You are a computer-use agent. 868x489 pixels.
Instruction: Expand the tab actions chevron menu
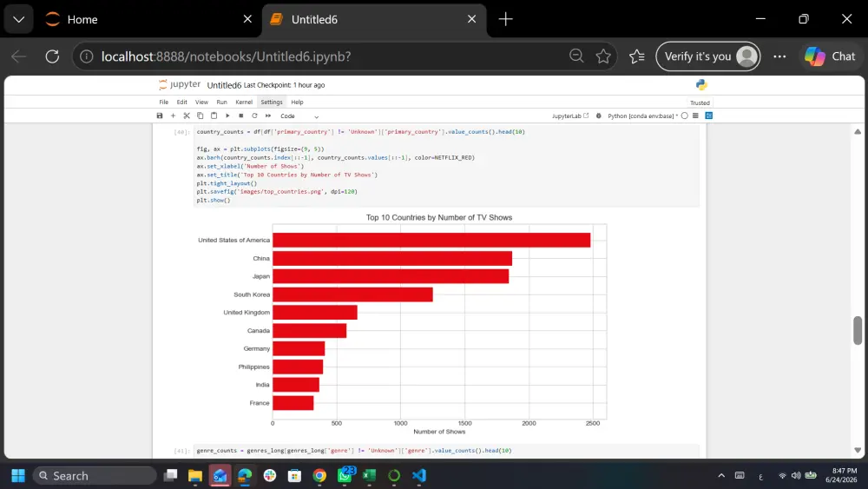(19, 19)
